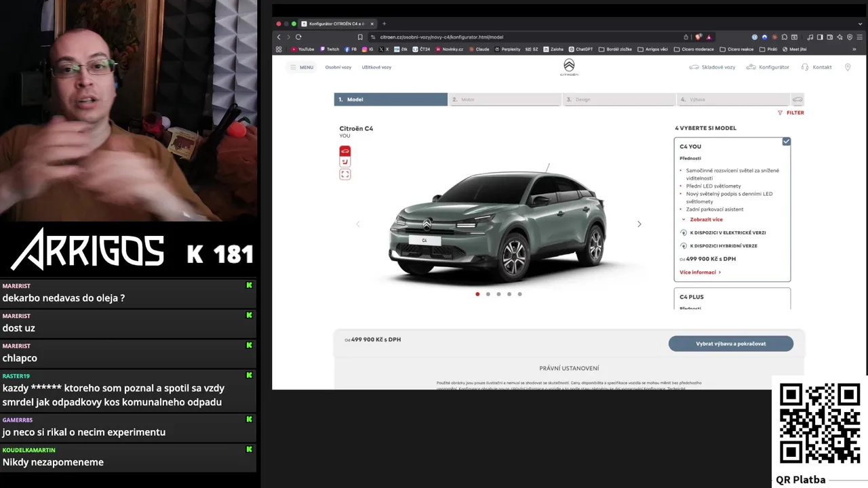This screenshot has width=868, height=488.
Task: Reload the Citroën configurator page
Action: pos(298,37)
